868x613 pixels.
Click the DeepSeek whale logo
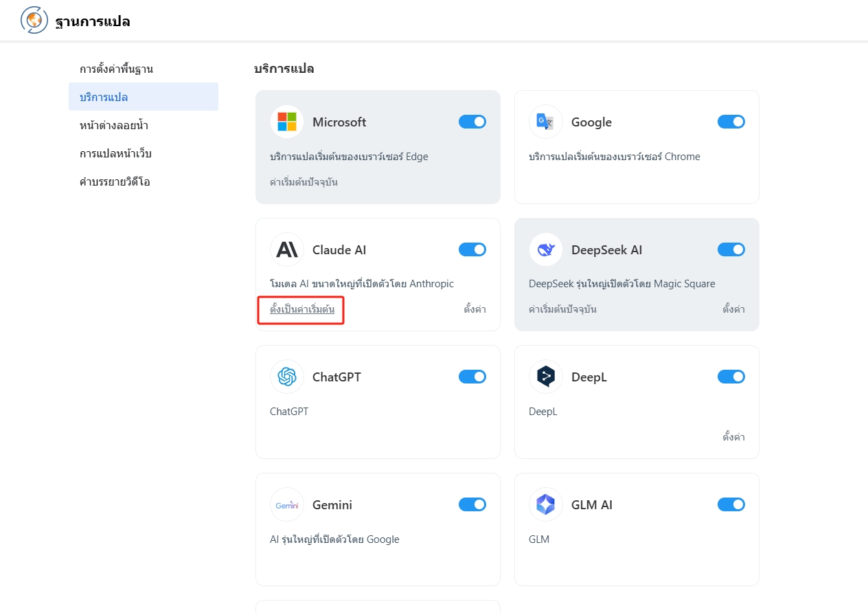546,249
